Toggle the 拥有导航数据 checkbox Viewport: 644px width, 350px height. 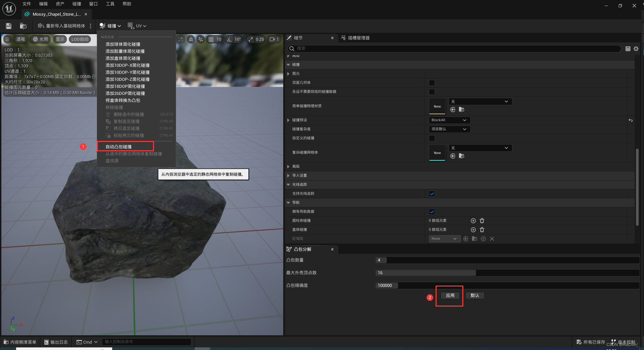pos(432,211)
